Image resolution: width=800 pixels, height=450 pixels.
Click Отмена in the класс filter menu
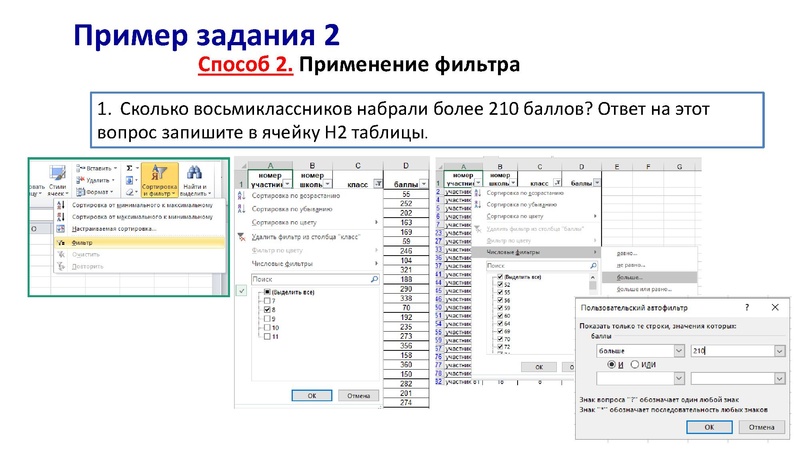[x=359, y=396]
